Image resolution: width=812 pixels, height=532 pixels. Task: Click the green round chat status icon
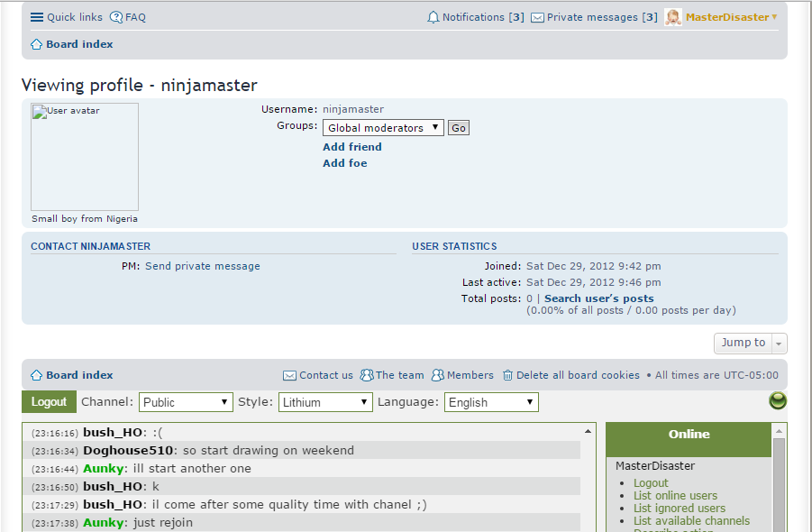[778, 400]
